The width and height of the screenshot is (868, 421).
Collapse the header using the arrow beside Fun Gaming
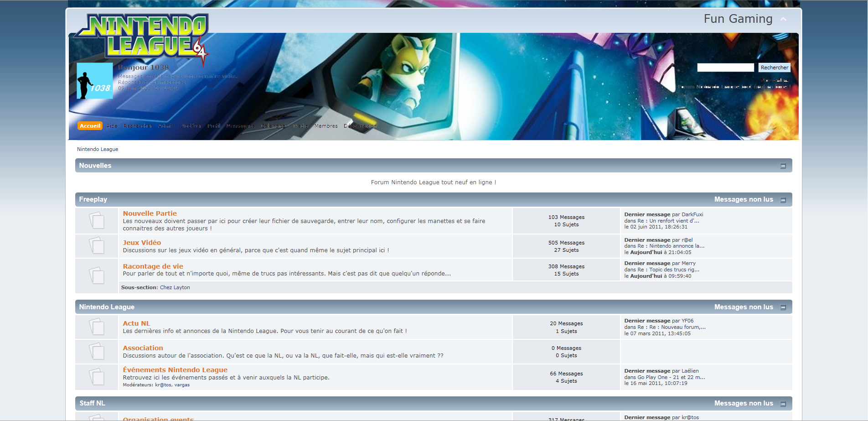pyautogui.click(x=783, y=19)
